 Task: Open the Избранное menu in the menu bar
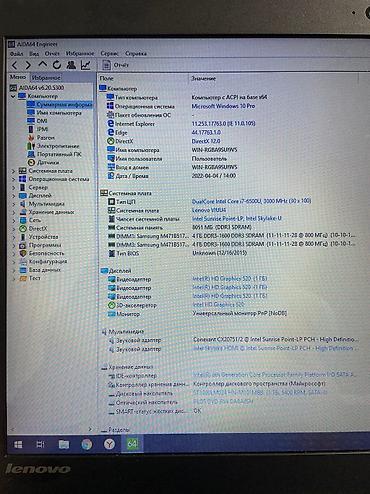(x=80, y=53)
